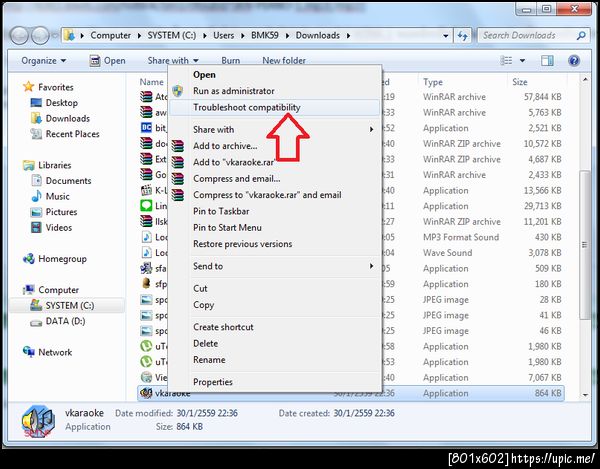
Task: Click the BC icon of bit file
Action: click(x=146, y=128)
